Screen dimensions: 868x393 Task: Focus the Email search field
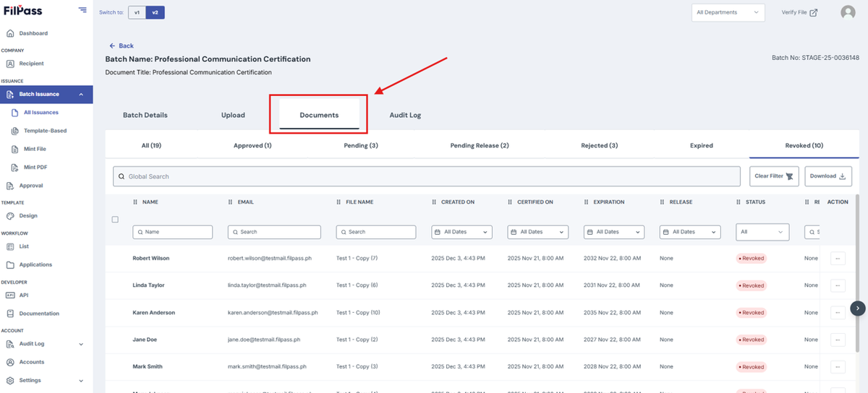coord(274,232)
